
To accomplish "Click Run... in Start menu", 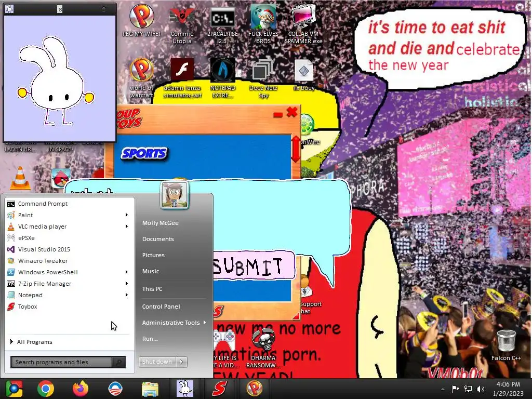I will (x=150, y=339).
